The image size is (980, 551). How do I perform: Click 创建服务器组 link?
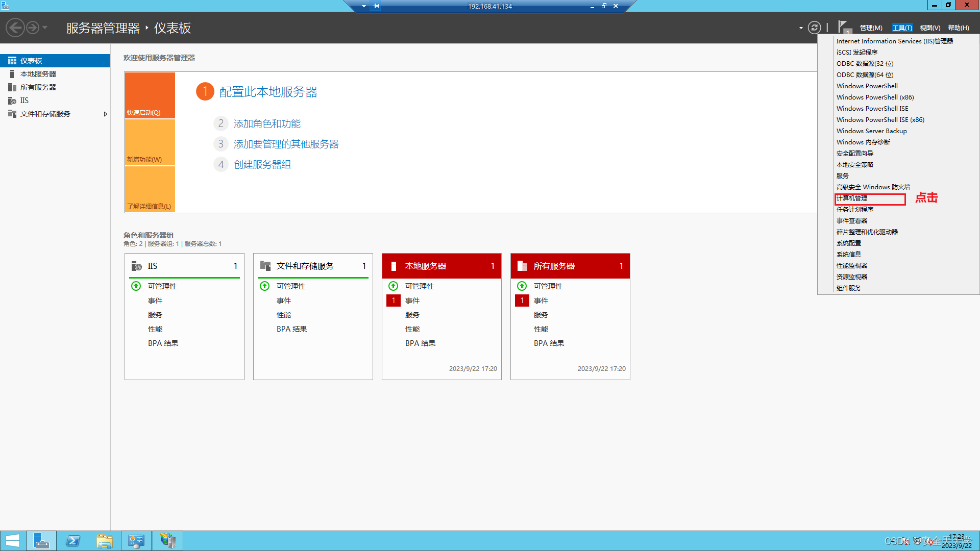coord(262,165)
